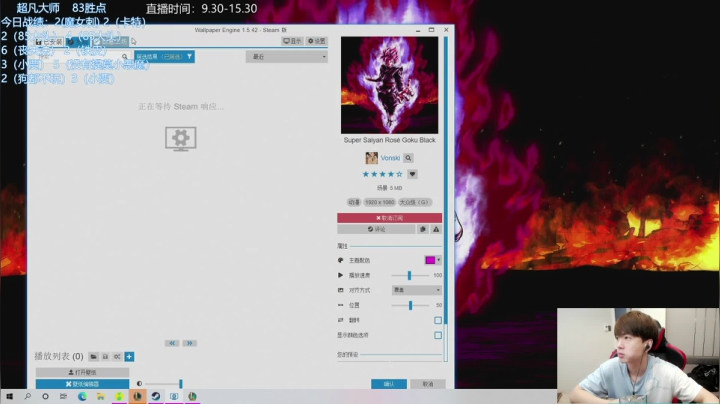Open the green music app in the taskbar

[119, 396]
